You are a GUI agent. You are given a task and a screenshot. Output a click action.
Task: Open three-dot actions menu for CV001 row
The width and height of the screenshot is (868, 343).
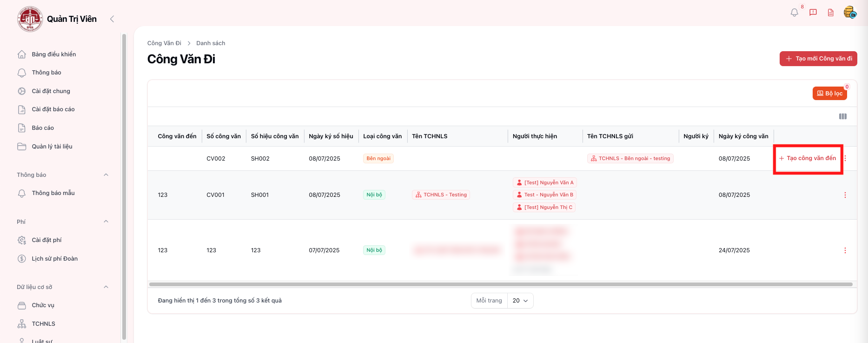pyautogui.click(x=845, y=195)
